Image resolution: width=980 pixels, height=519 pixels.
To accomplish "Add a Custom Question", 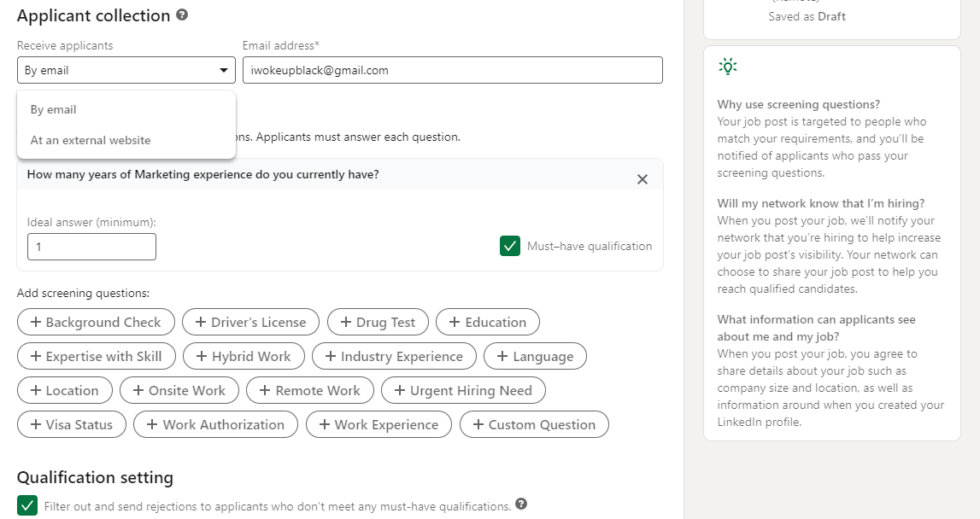I will pos(534,424).
